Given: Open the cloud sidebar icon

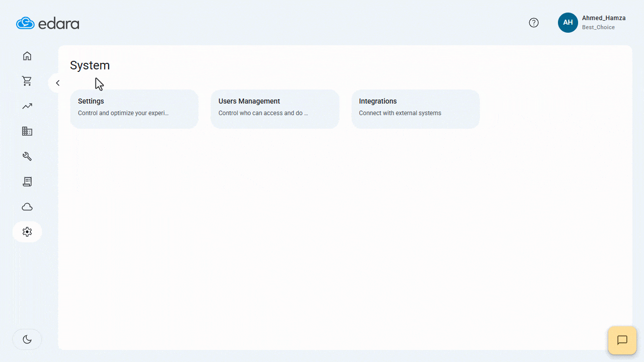Looking at the screenshot, I should (x=27, y=207).
